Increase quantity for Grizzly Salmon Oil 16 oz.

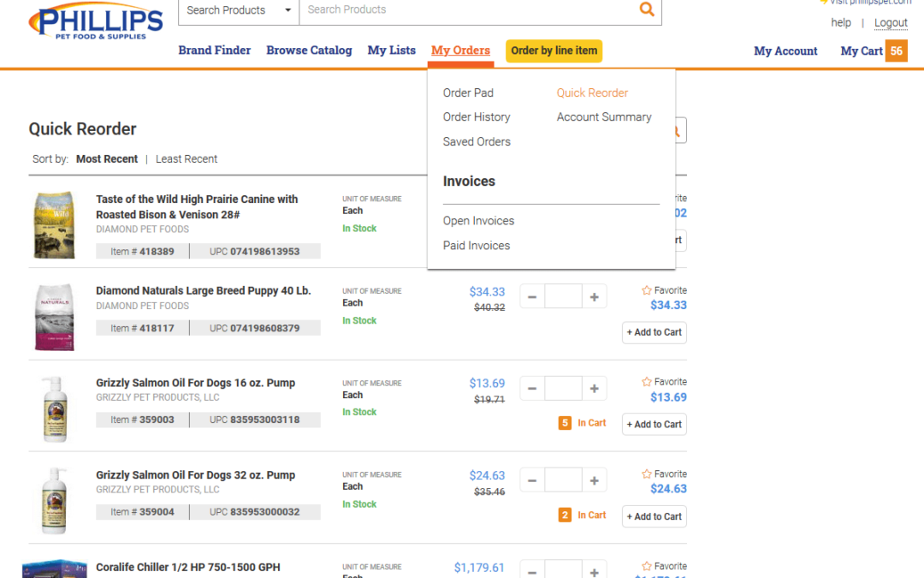tap(594, 389)
